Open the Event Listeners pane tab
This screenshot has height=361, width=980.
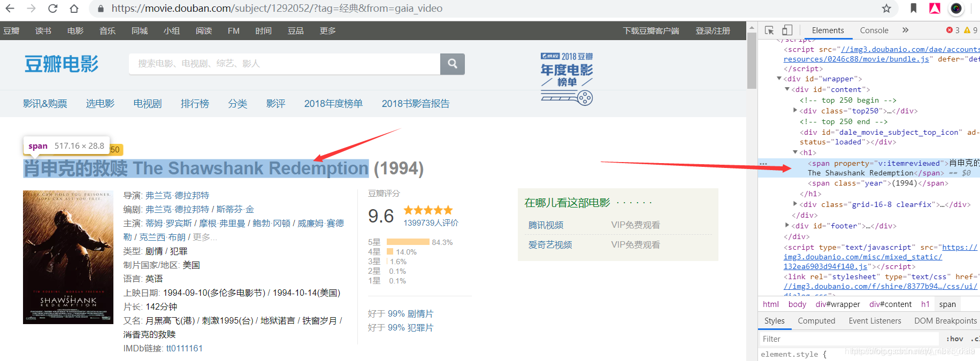(x=875, y=321)
